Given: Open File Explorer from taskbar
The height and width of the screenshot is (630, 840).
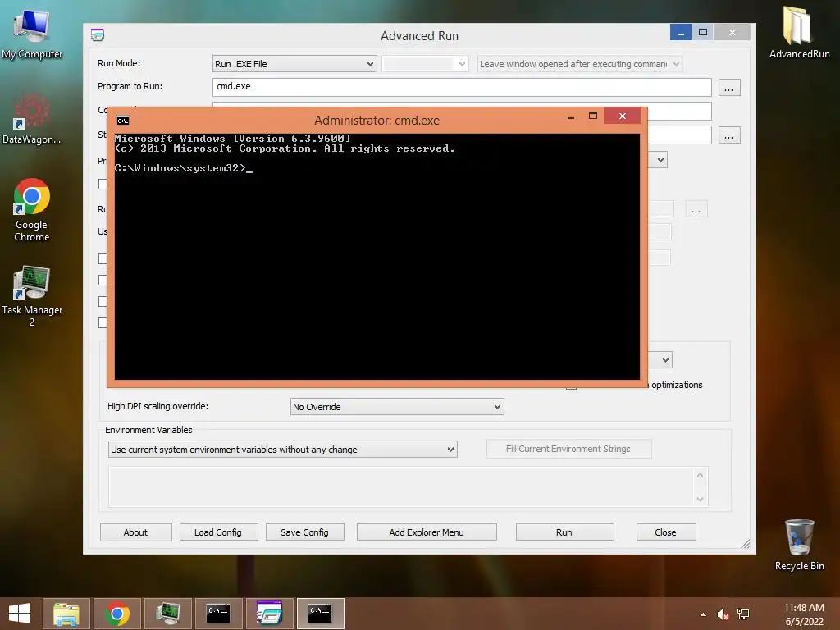Looking at the screenshot, I should pos(66,614).
